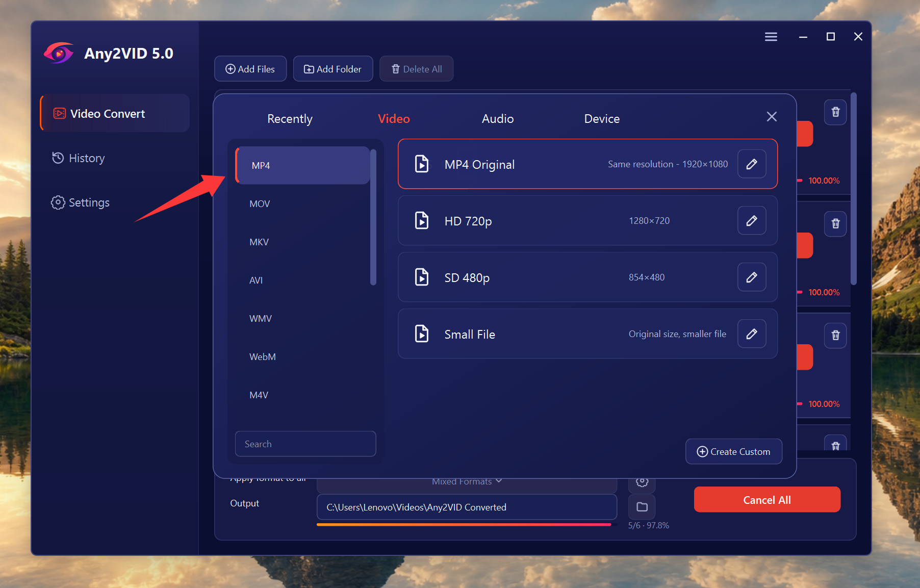Select WMV format in list
The image size is (920, 588).
click(303, 319)
